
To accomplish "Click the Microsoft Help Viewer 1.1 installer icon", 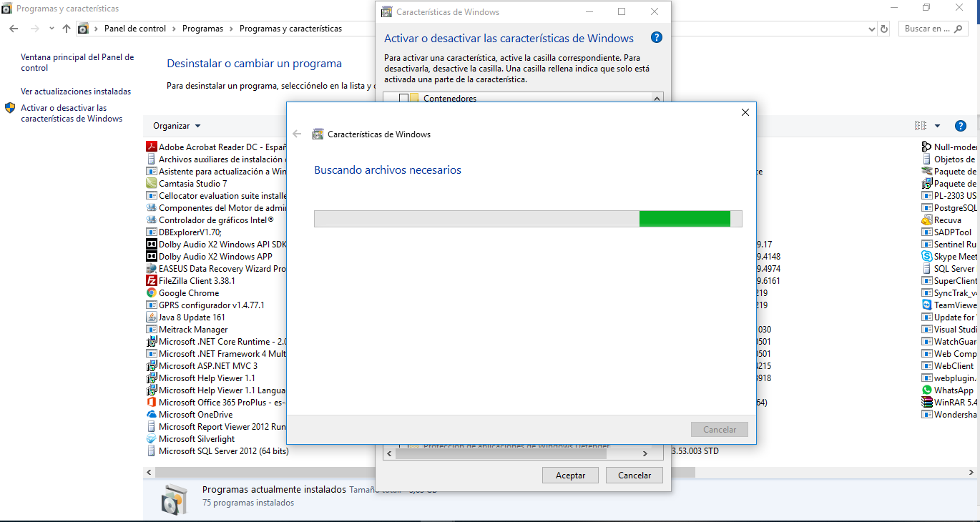I will pyautogui.click(x=152, y=378).
